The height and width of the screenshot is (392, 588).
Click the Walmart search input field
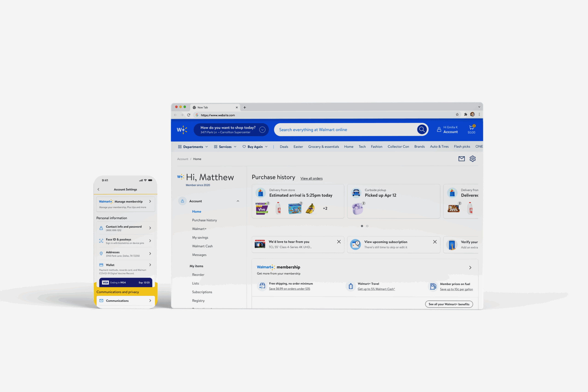345,130
